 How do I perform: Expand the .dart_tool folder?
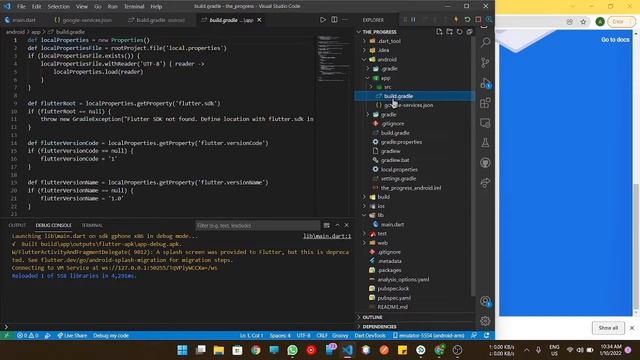pos(364,41)
